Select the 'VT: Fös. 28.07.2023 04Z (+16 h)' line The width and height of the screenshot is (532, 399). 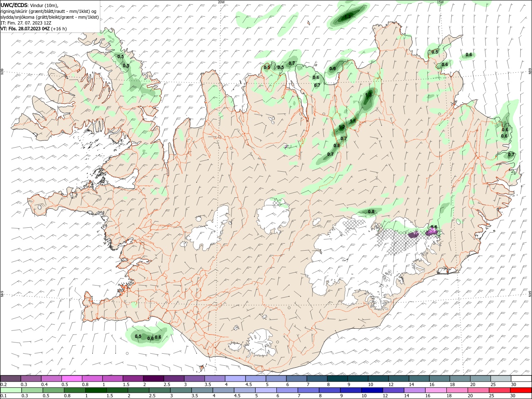(x=34, y=29)
